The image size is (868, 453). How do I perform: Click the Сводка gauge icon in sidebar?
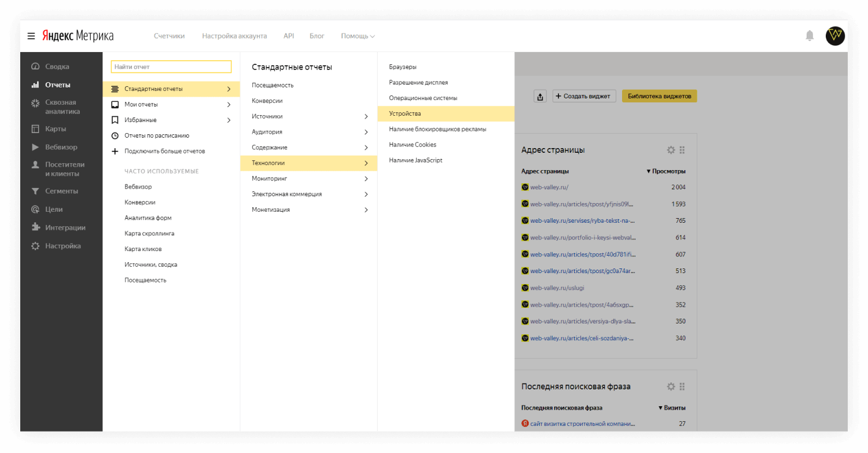pos(35,67)
